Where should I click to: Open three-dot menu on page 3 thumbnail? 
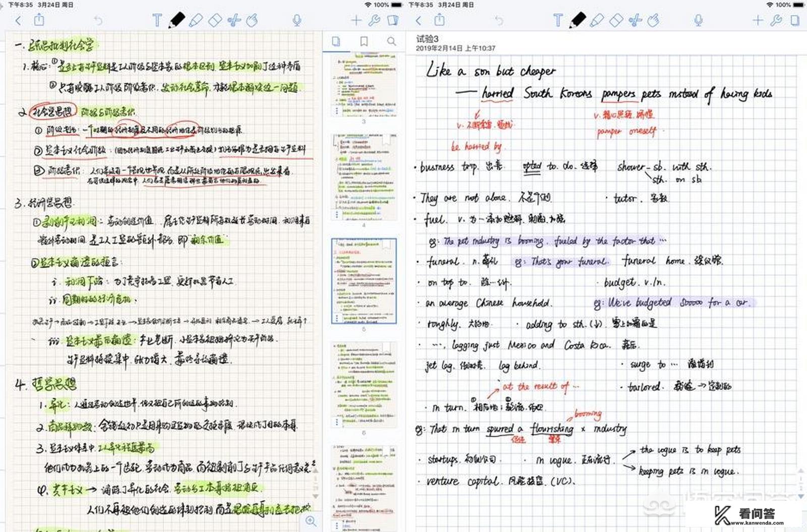(x=337, y=110)
